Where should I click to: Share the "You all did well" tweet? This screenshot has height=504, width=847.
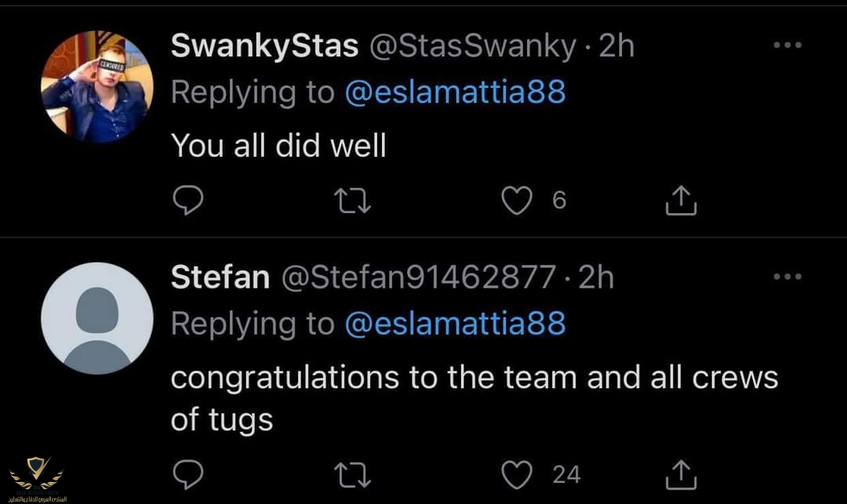[x=680, y=201]
